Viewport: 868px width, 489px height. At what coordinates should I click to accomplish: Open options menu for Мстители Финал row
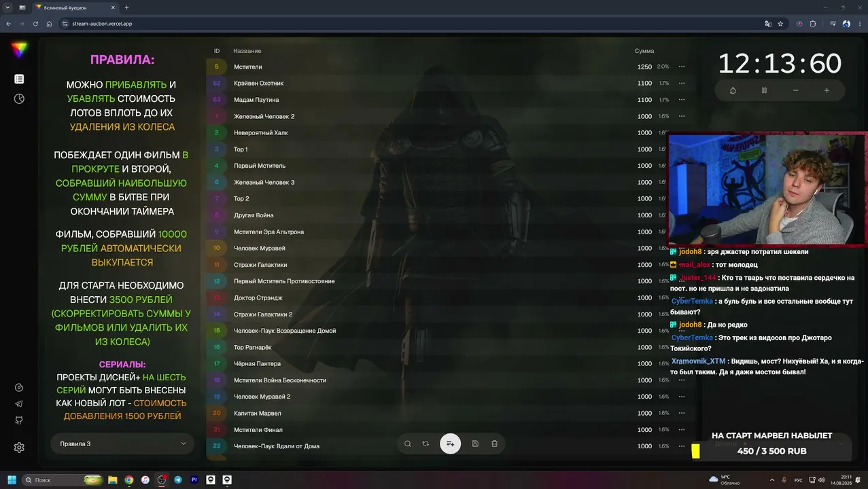(682, 429)
